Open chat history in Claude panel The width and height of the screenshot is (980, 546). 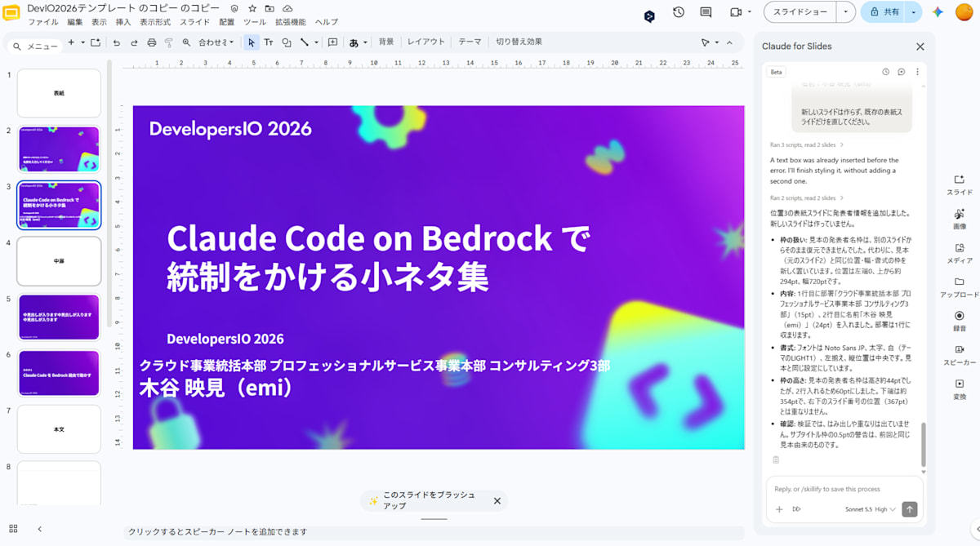(x=885, y=72)
